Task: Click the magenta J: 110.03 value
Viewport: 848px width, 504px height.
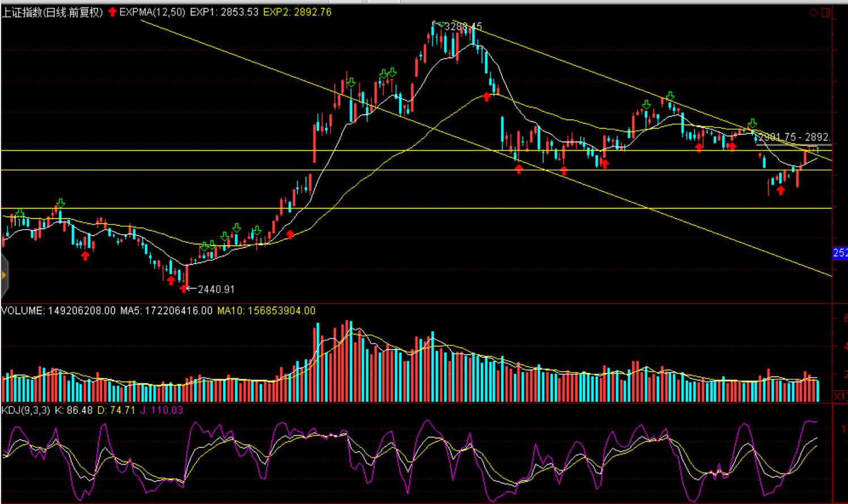Action: (x=162, y=410)
